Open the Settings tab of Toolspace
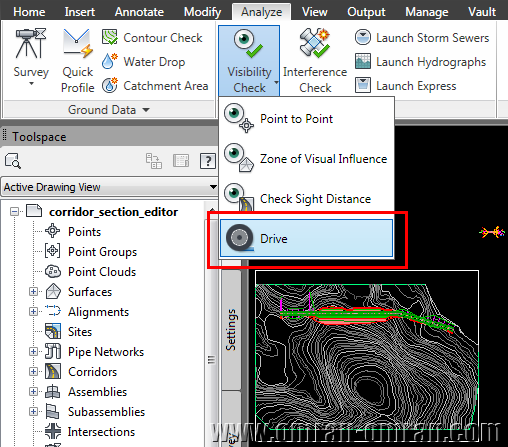This screenshot has height=447, width=508. [x=231, y=329]
